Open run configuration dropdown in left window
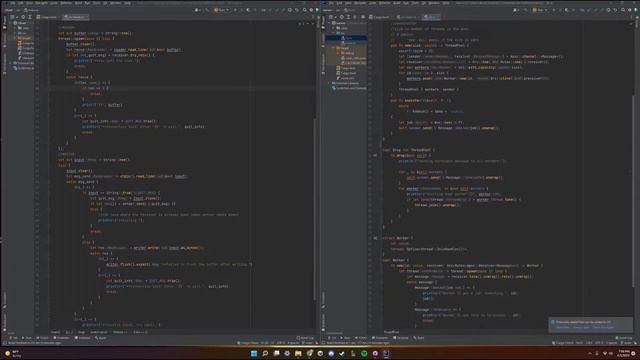Screen dimensions: 640x360 click(222, 10)
